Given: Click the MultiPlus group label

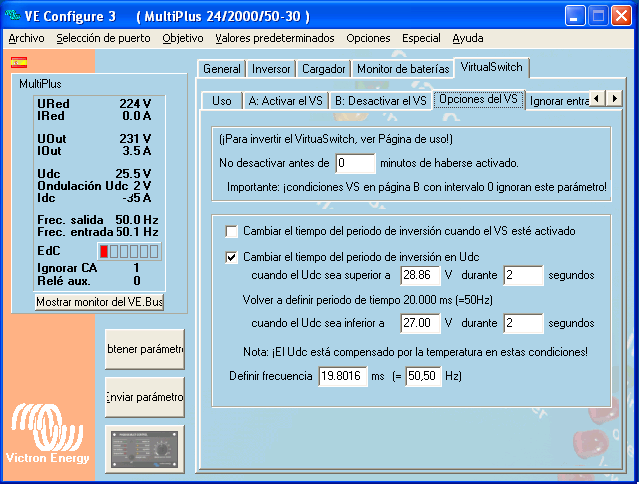Looking at the screenshot, I should pyautogui.click(x=40, y=84).
